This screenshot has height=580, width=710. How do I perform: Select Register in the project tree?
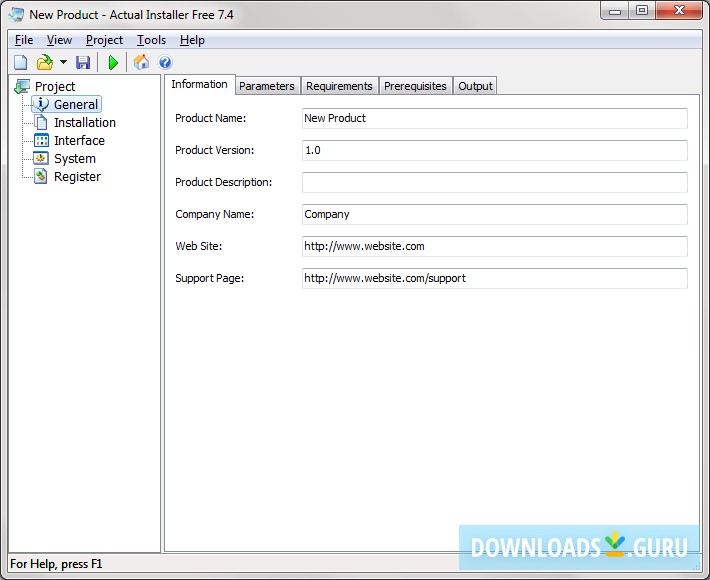click(x=77, y=177)
